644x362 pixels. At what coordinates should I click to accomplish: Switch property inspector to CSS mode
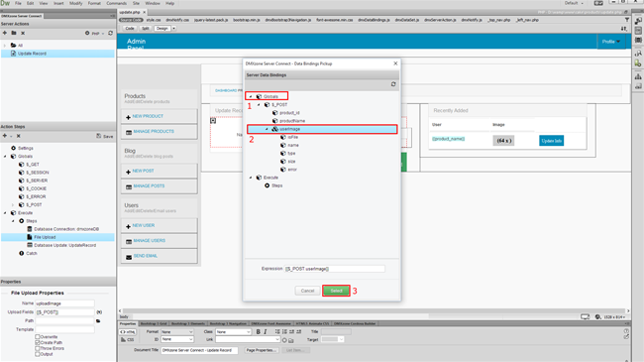pyautogui.click(x=128, y=339)
